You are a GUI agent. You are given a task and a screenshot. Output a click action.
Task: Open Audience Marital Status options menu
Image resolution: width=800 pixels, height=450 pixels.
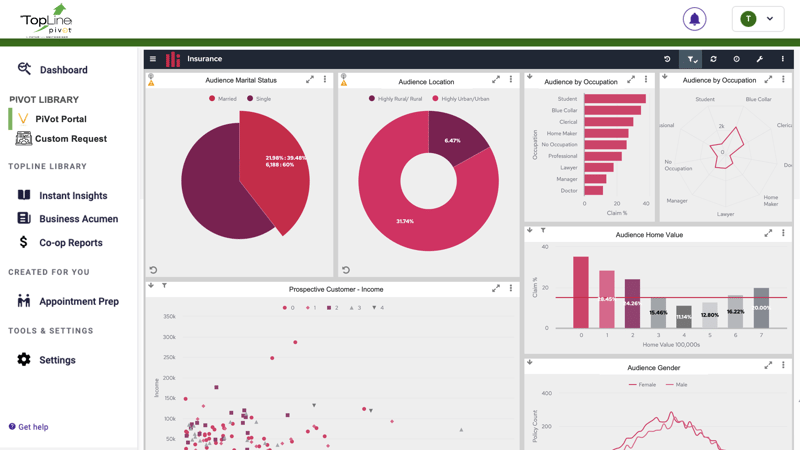325,80
